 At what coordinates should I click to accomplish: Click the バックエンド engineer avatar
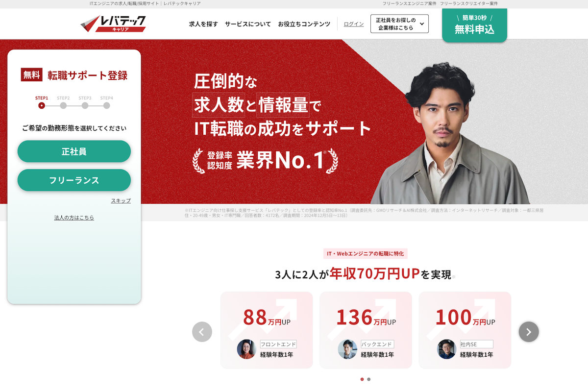347,349
